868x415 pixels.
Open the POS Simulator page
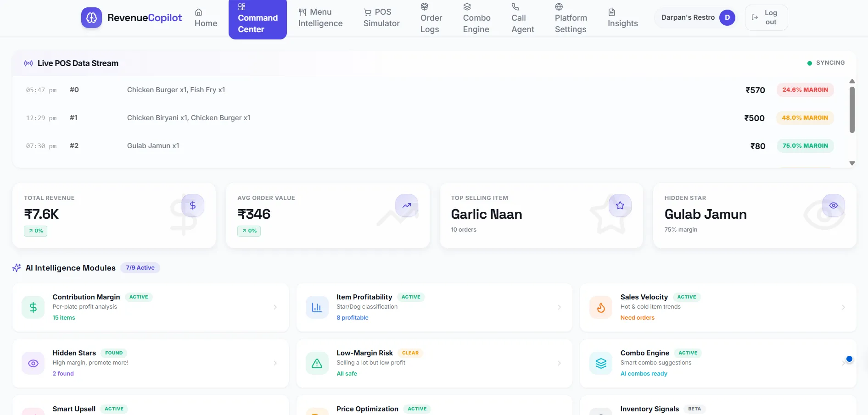coord(381,18)
